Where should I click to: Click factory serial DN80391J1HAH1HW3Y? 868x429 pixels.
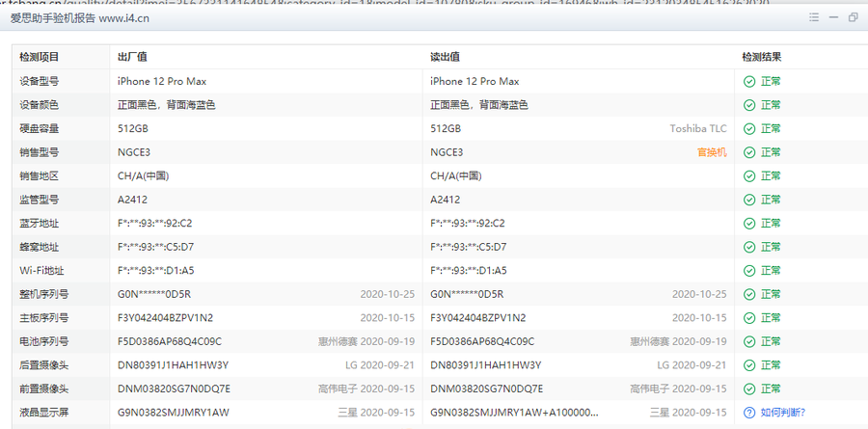pyautogui.click(x=174, y=365)
